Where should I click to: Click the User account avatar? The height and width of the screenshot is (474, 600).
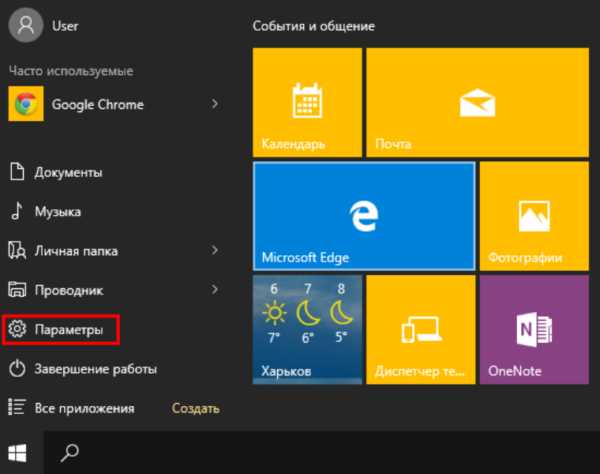click(26, 25)
